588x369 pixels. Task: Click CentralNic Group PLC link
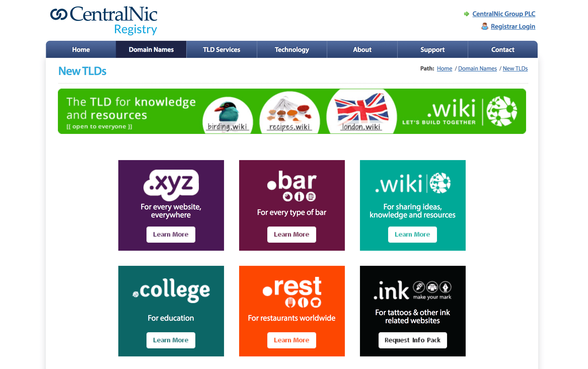[503, 14]
